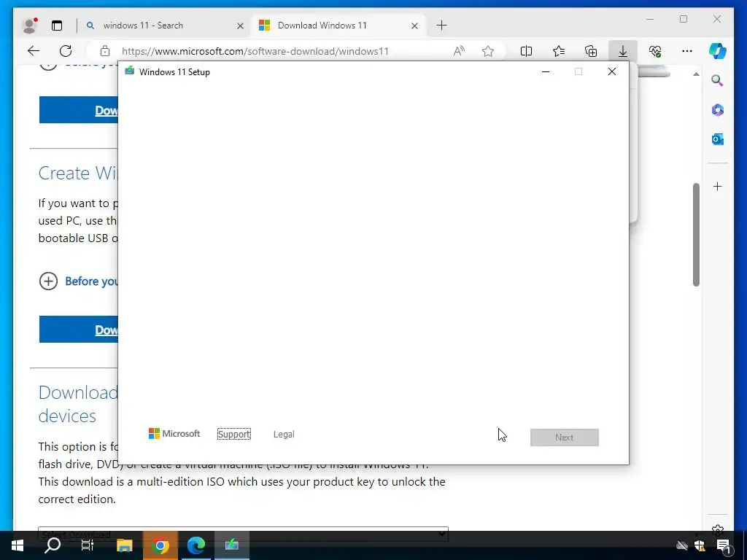Open Google Chrome from taskbar

(x=160, y=545)
